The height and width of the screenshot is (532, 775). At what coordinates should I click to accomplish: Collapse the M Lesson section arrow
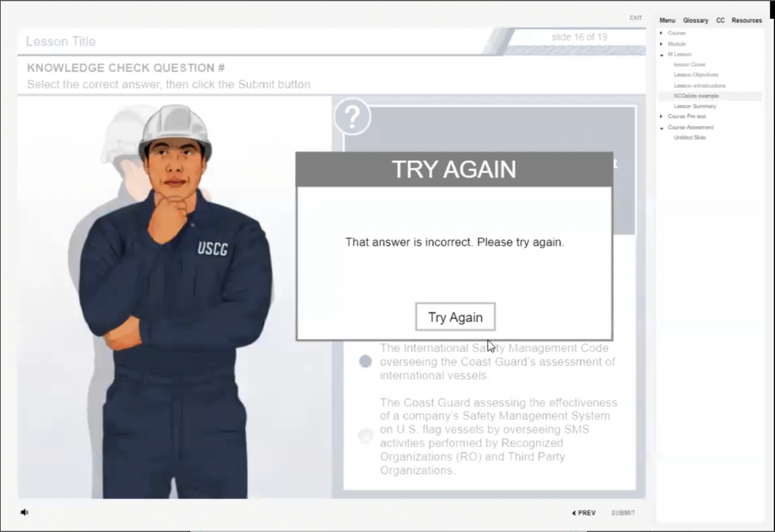661,55
